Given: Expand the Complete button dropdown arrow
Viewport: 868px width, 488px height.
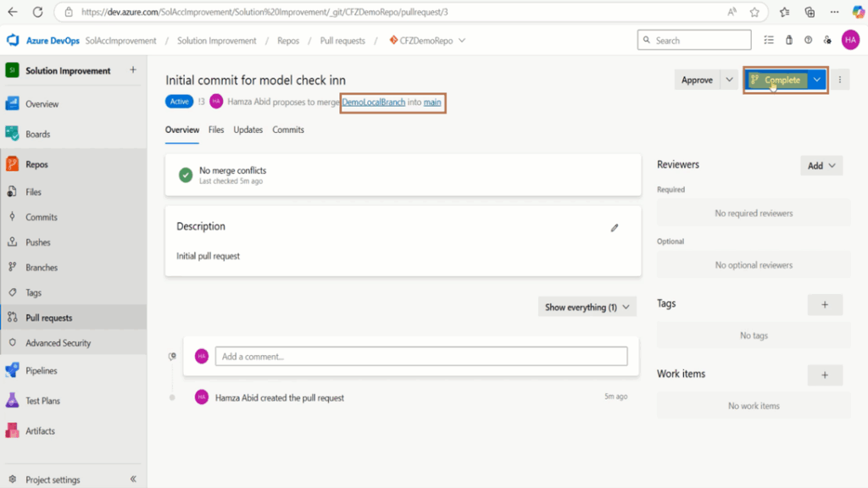Looking at the screenshot, I should (x=817, y=80).
